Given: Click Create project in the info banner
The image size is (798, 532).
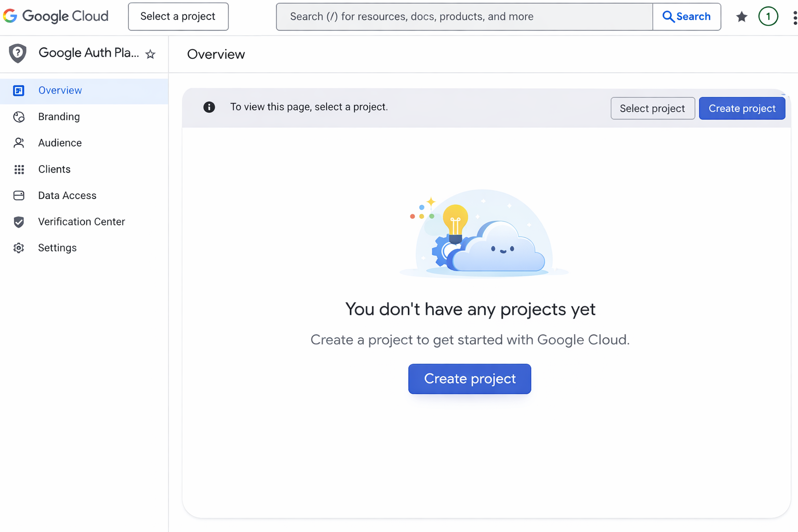Looking at the screenshot, I should 741,109.
